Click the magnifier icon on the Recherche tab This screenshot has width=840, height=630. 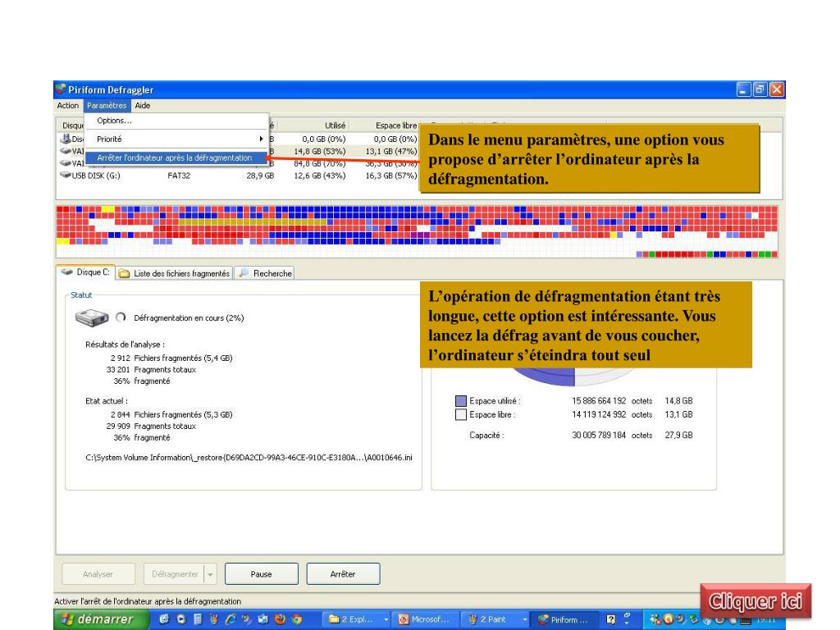pyautogui.click(x=244, y=273)
